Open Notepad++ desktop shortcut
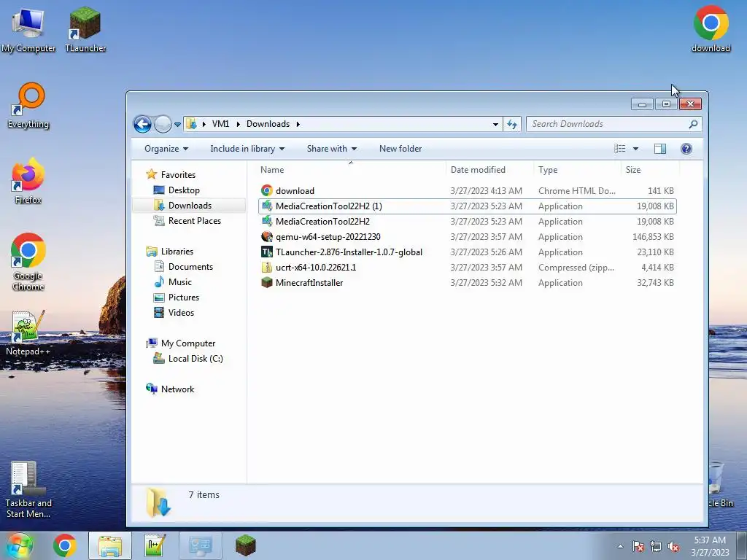 pos(28,333)
